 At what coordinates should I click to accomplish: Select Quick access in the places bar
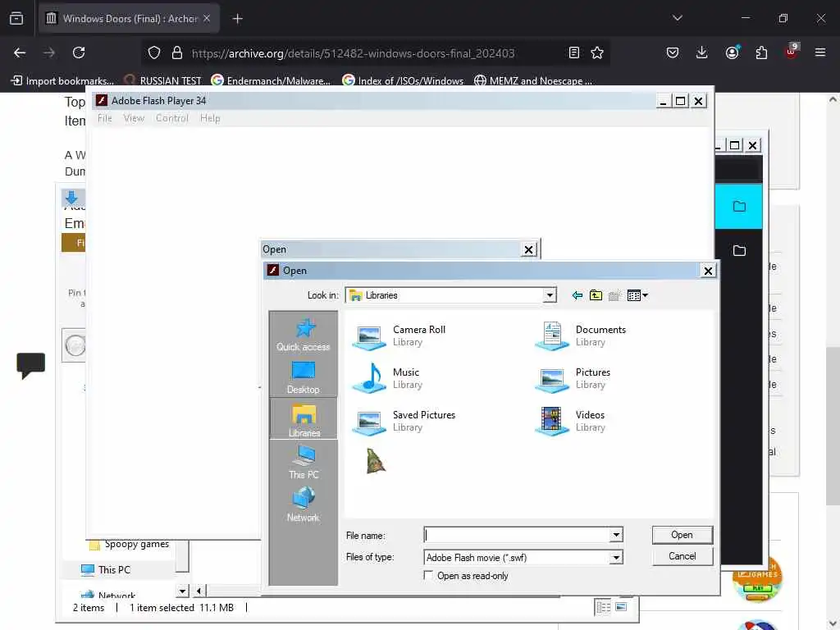[304, 335]
